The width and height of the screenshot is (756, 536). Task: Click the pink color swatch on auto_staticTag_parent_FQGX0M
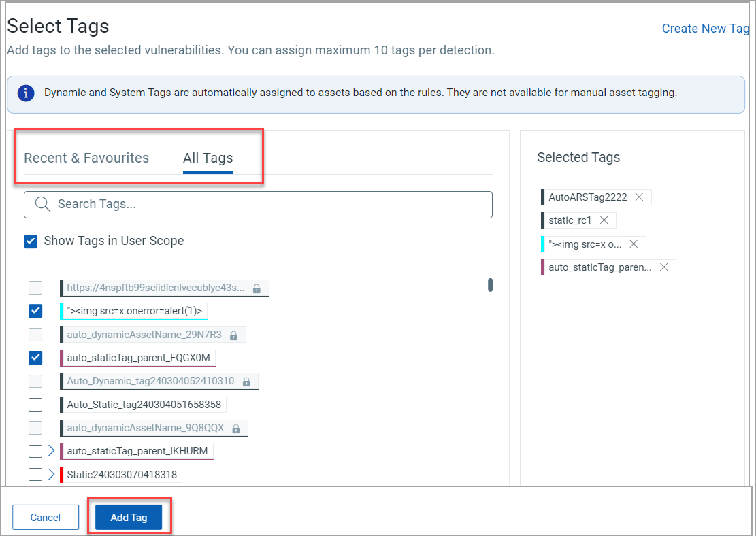tap(61, 357)
